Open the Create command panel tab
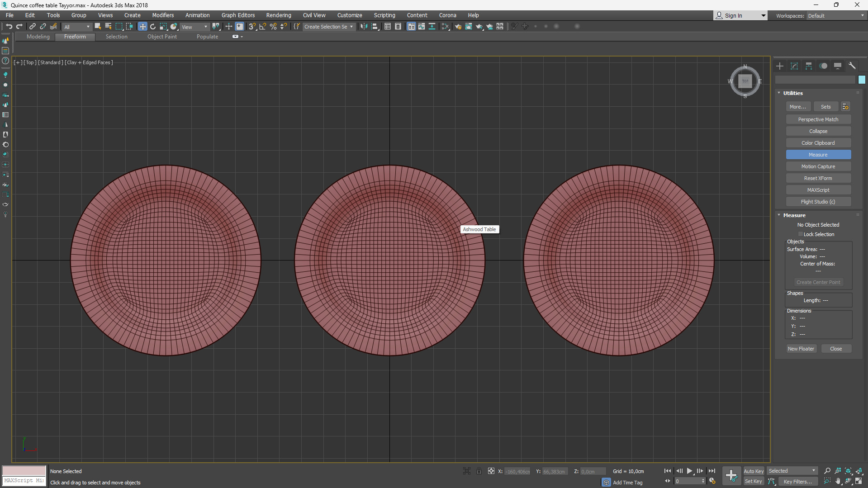868x488 pixels. tap(780, 66)
